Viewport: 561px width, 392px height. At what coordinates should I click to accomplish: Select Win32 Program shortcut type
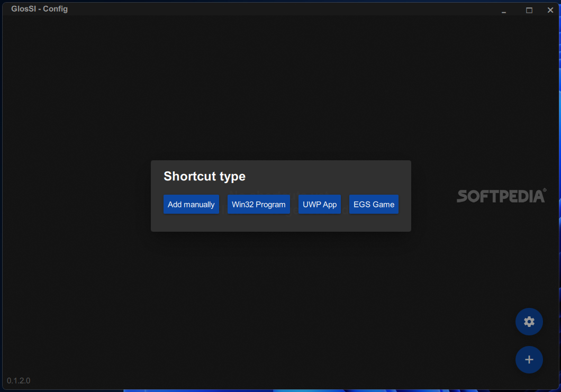point(258,204)
